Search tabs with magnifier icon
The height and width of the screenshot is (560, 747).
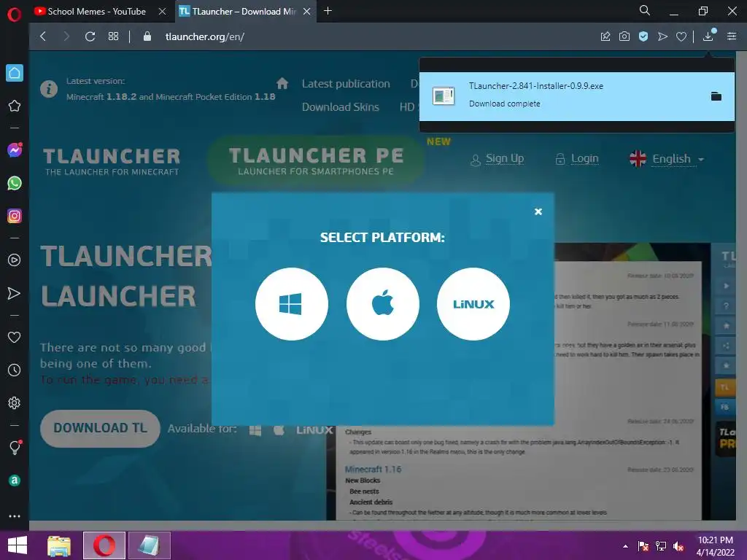coord(645,10)
